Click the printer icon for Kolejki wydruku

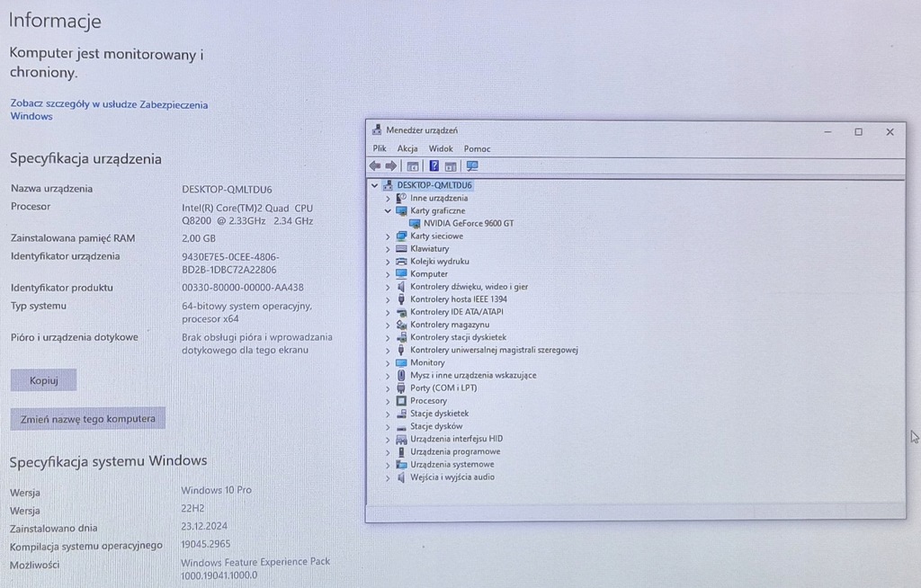(401, 262)
